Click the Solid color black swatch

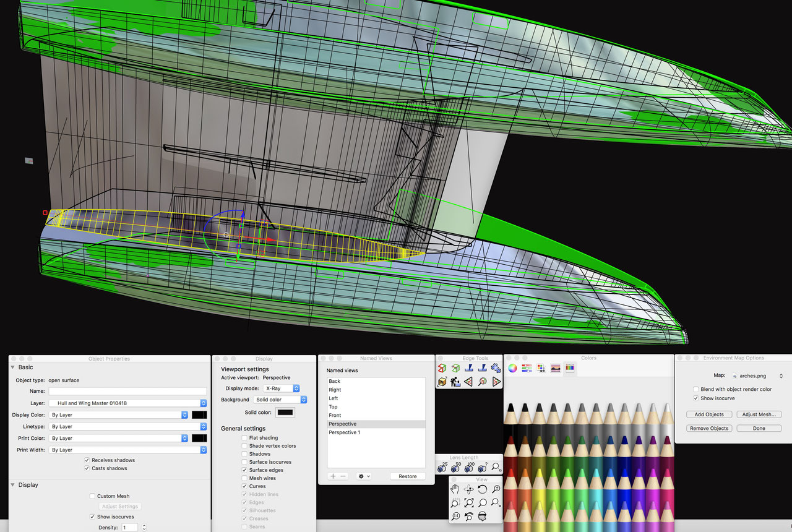[x=285, y=413]
